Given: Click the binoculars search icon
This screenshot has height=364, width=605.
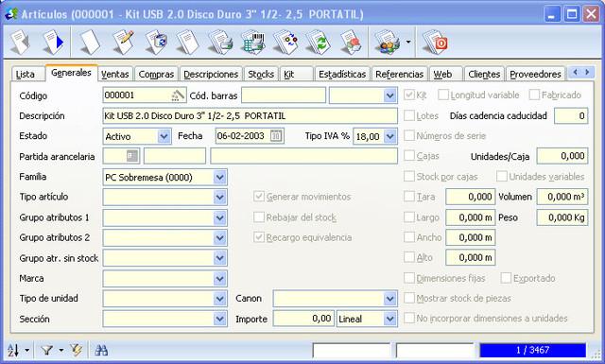Looking at the screenshot, I should [x=101, y=350].
